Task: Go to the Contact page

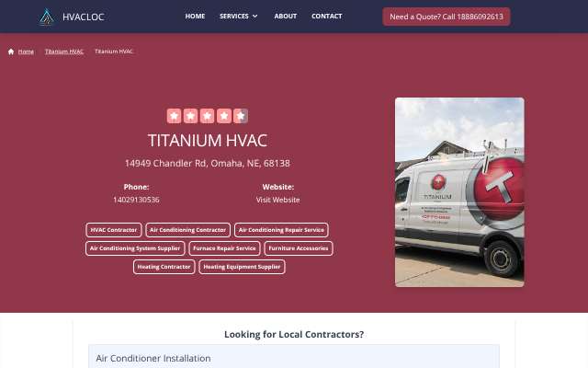Action: point(327,17)
